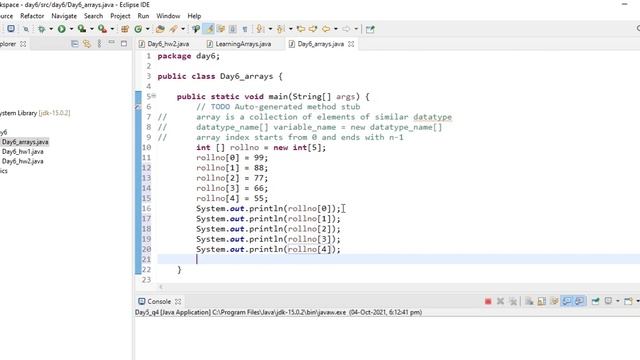Select Day6_hw2.java in Package Explorer tree

[22, 161]
